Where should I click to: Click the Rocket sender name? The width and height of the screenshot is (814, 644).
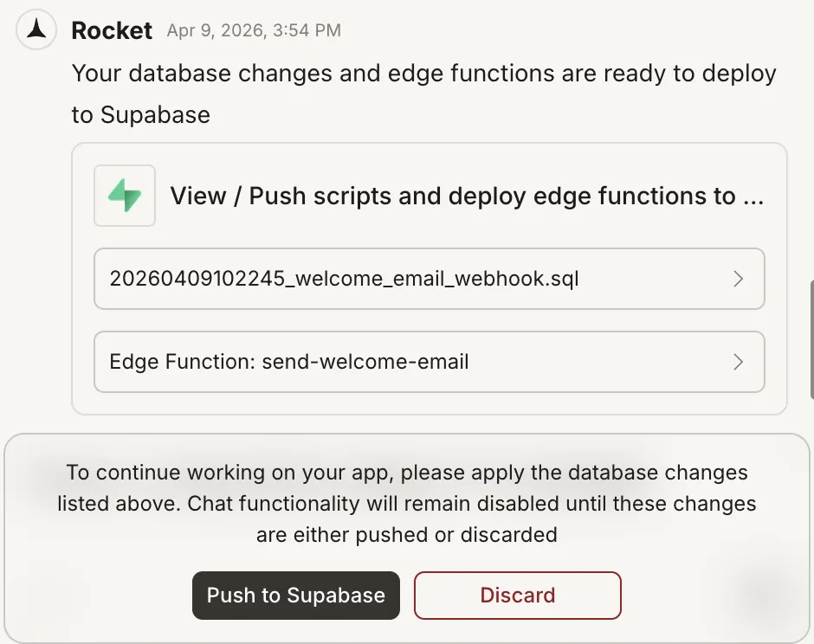pos(112,29)
